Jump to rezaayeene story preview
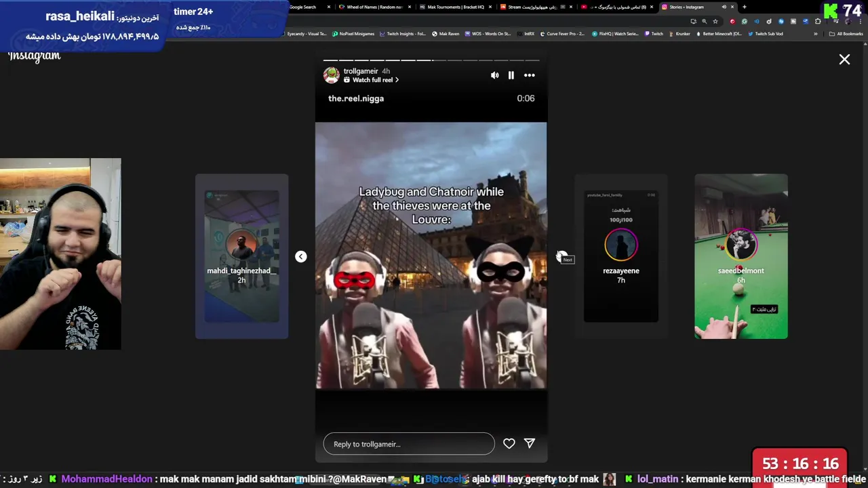Viewport: 868px width, 488px height. (621, 256)
